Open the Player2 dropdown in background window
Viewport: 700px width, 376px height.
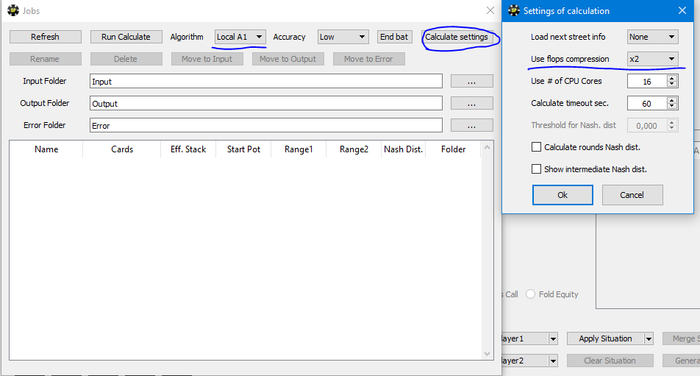(553, 360)
